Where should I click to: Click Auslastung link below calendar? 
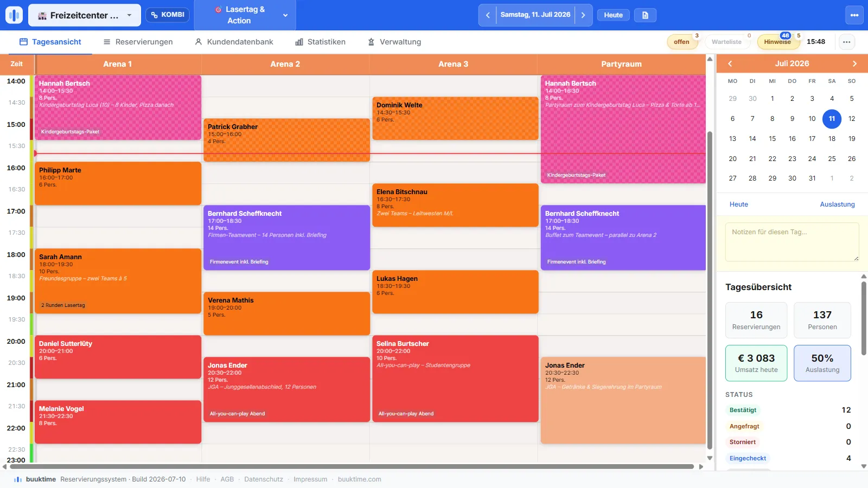(837, 204)
